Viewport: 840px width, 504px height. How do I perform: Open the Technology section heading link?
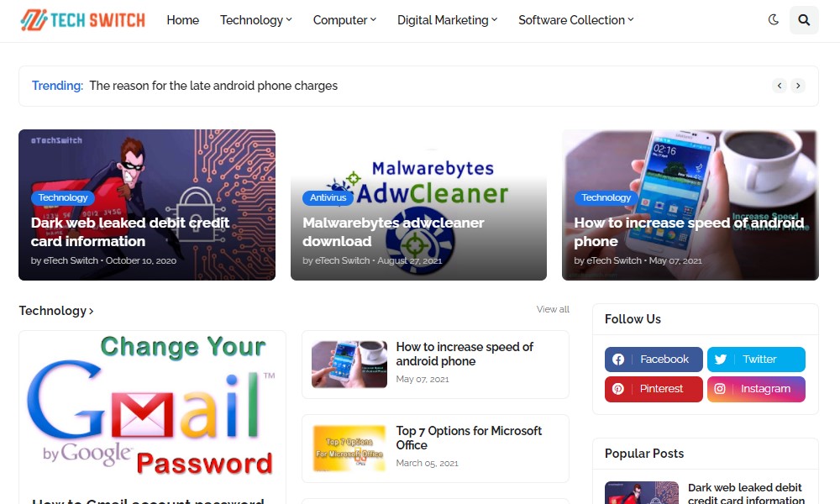coord(56,311)
